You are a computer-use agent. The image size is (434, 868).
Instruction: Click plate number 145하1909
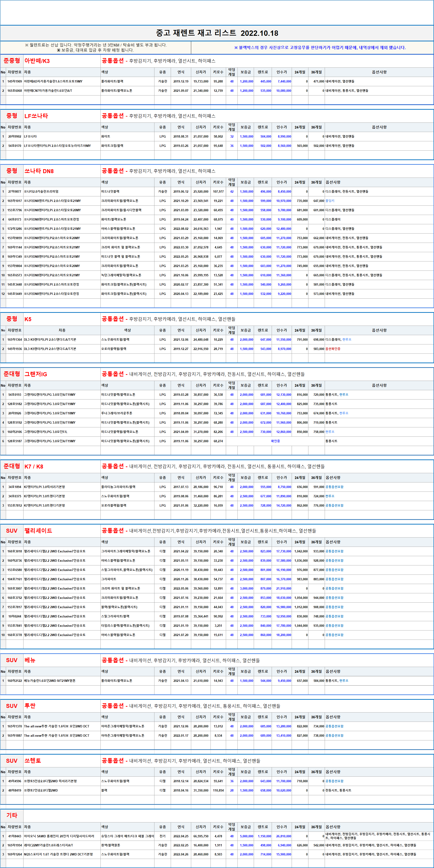pyautogui.click(x=14, y=82)
